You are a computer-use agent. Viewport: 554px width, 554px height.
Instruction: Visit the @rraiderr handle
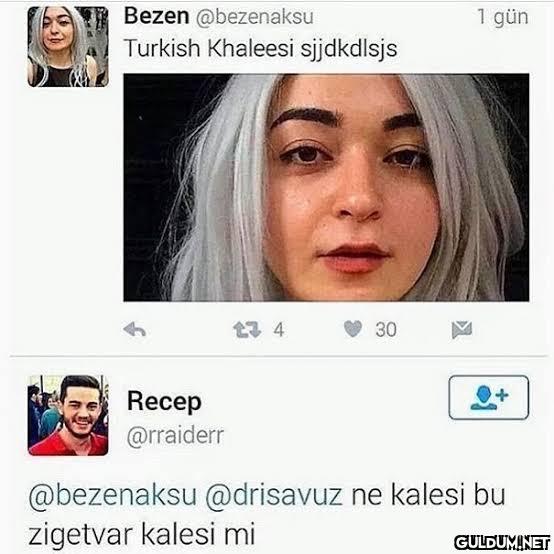[x=175, y=436]
